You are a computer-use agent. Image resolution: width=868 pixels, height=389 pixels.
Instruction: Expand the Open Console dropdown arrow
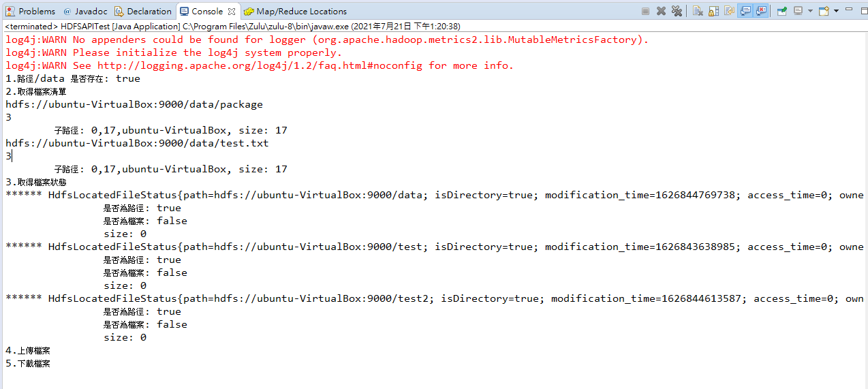(835, 11)
